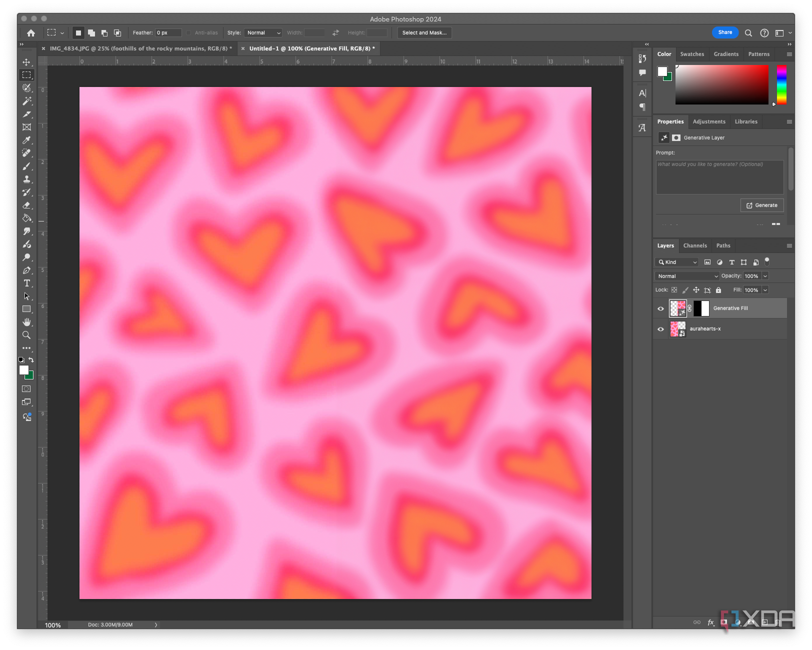Switch to the Adjustments tab
Viewport: 812px width, 650px height.
click(x=709, y=121)
